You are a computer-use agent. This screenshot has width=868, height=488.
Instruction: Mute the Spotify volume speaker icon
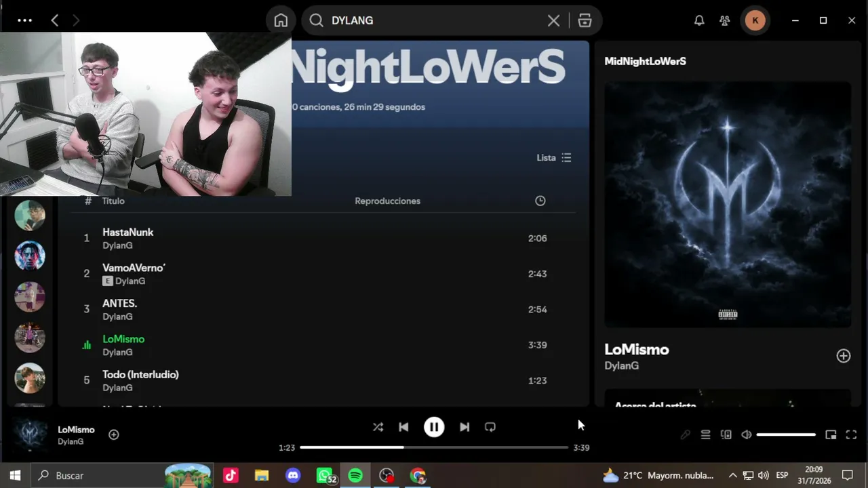click(x=747, y=434)
